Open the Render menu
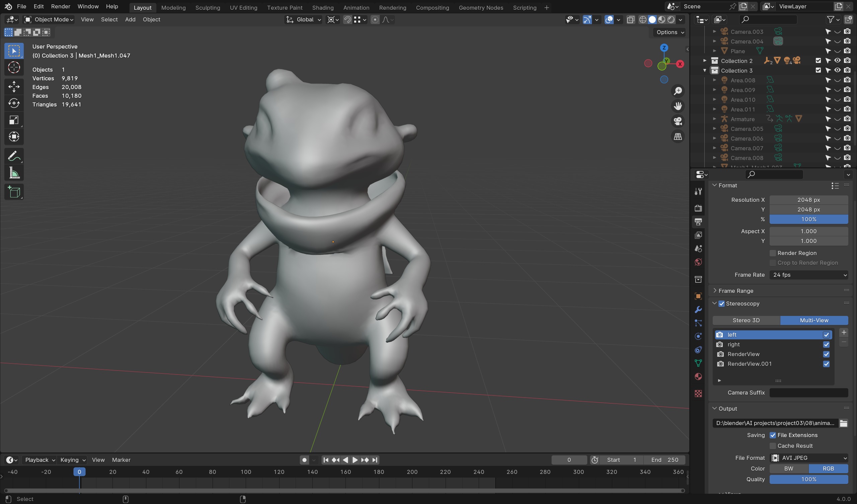 [61, 6]
